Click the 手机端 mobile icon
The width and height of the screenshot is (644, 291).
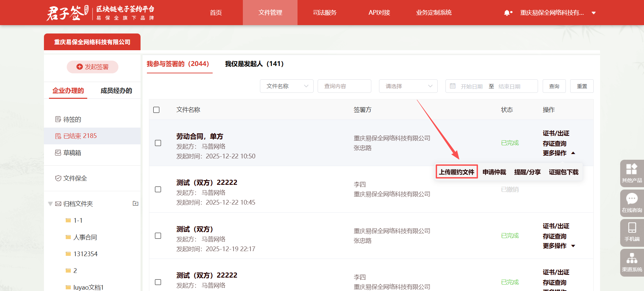coord(632,232)
